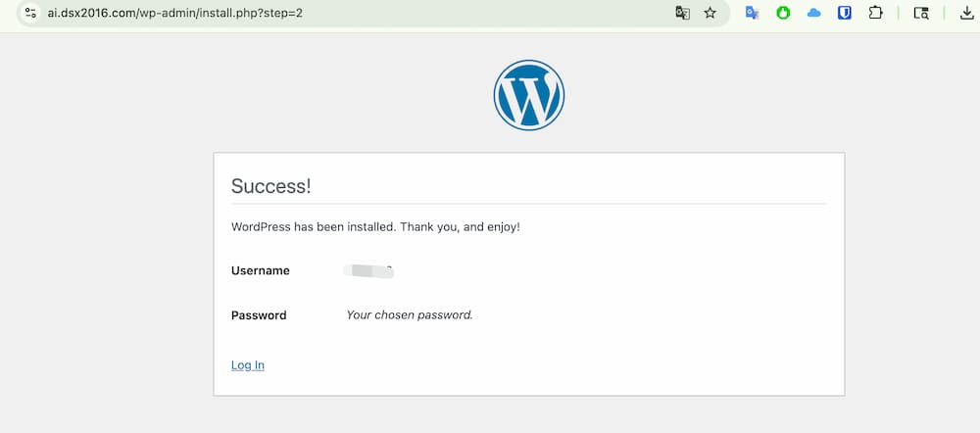Click the WordPress logo
This screenshot has width=980, height=433.
pos(529,95)
